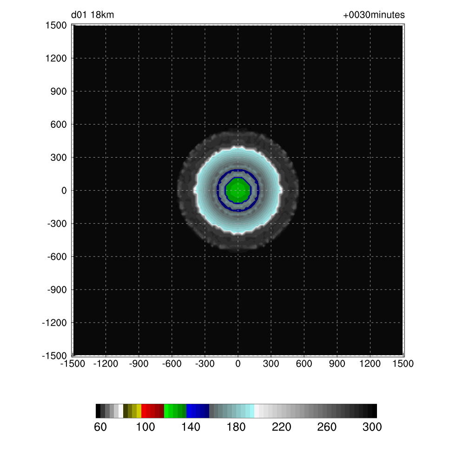The image size is (476, 476).
Task: Click the colorbar label "220"
Action: 281,427
